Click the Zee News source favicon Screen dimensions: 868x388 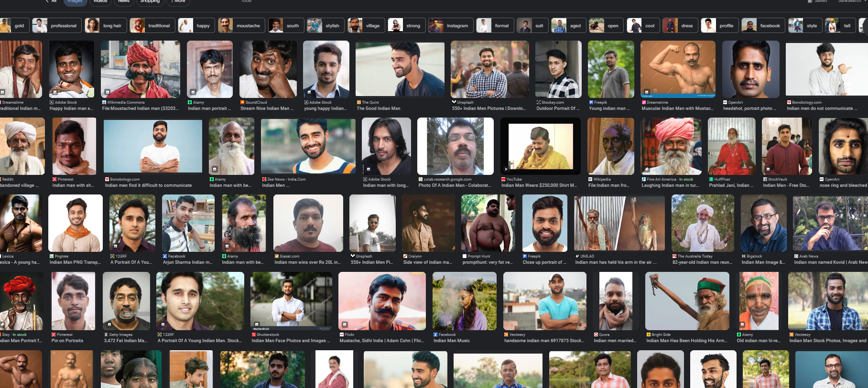coord(264,179)
